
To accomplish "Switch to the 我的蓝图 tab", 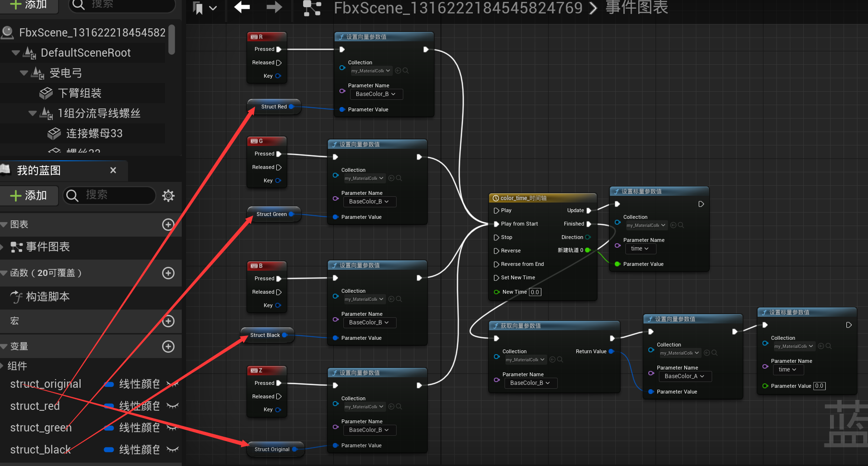I will tap(39, 170).
